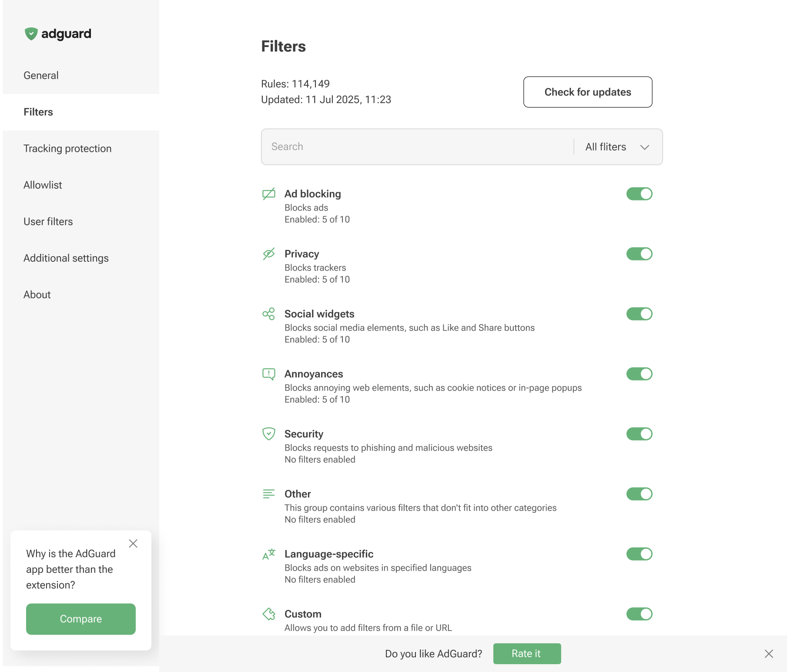Open the Language-specific category title
The width and height of the screenshot is (787, 672).
tap(329, 554)
